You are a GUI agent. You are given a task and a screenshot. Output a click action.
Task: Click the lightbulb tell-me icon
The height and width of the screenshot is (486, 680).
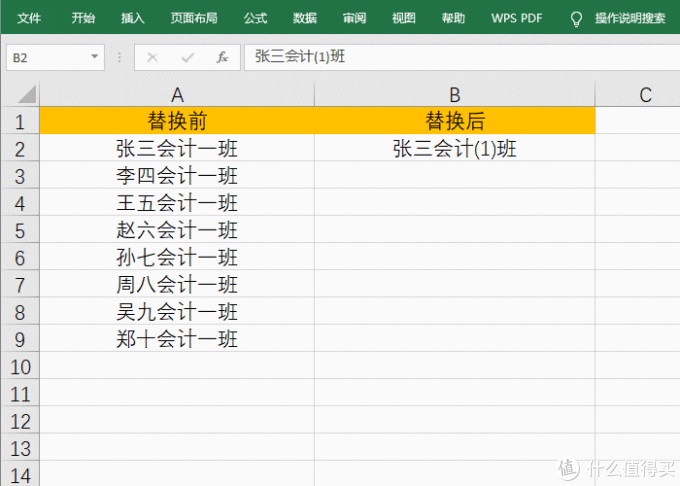(x=576, y=19)
